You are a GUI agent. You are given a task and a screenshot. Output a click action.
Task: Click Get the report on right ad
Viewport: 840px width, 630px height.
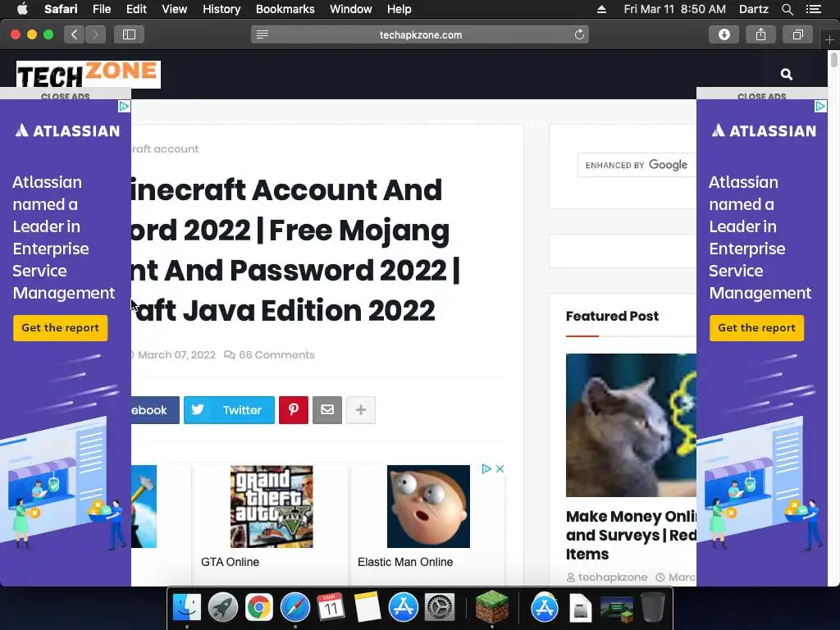tap(756, 328)
